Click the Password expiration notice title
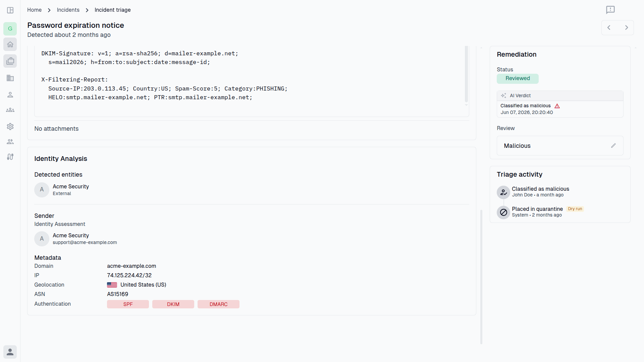644x362 pixels. click(x=75, y=25)
